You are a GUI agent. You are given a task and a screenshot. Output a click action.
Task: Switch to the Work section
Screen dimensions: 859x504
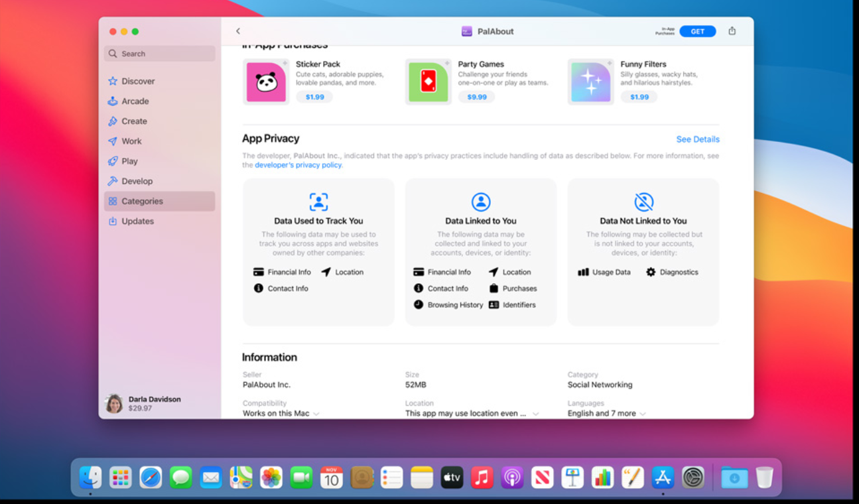[x=159, y=141]
